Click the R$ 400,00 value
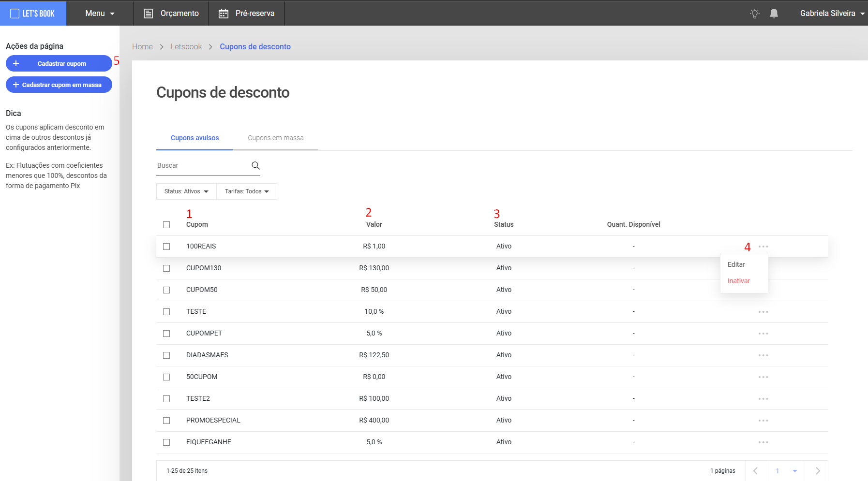The width and height of the screenshot is (868, 481). (x=374, y=420)
